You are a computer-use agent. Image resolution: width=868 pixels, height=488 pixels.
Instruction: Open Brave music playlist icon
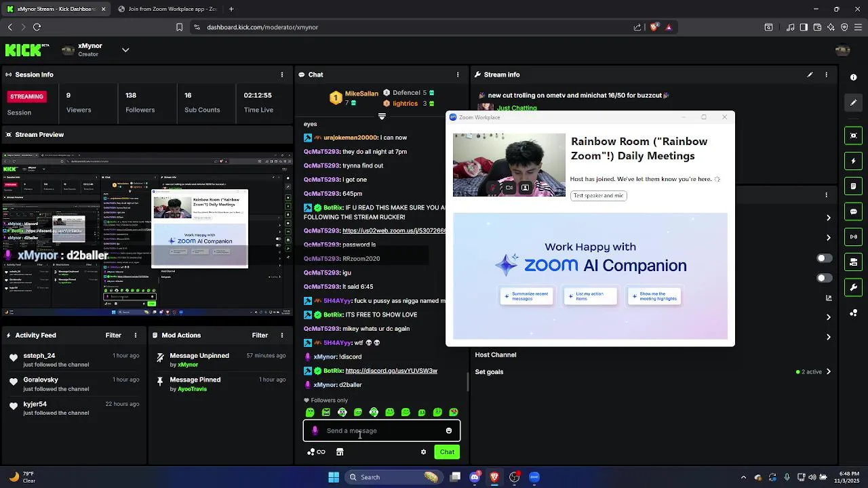[x=791, y=27]
